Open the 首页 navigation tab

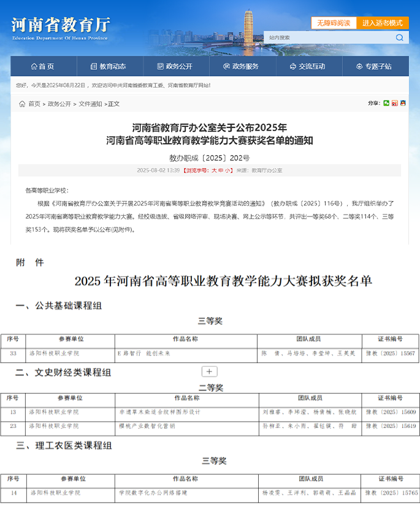[x=42, y=66]
